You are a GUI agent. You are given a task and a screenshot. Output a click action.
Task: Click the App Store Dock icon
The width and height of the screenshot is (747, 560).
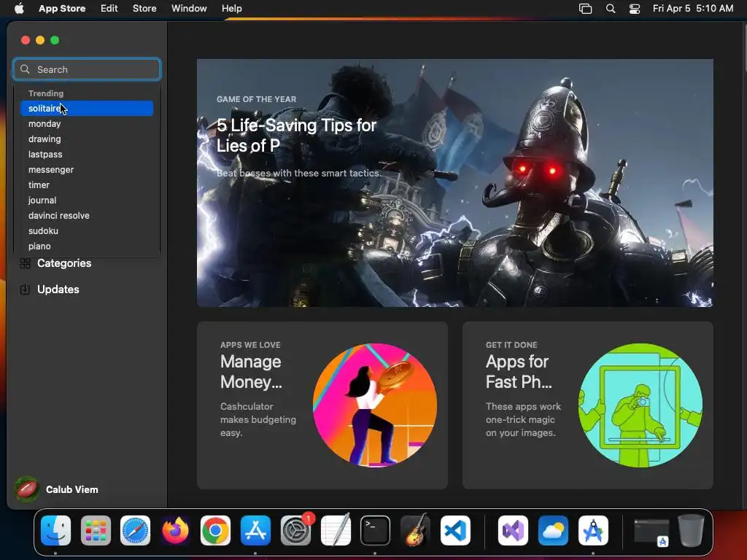(x=255, y=530)
